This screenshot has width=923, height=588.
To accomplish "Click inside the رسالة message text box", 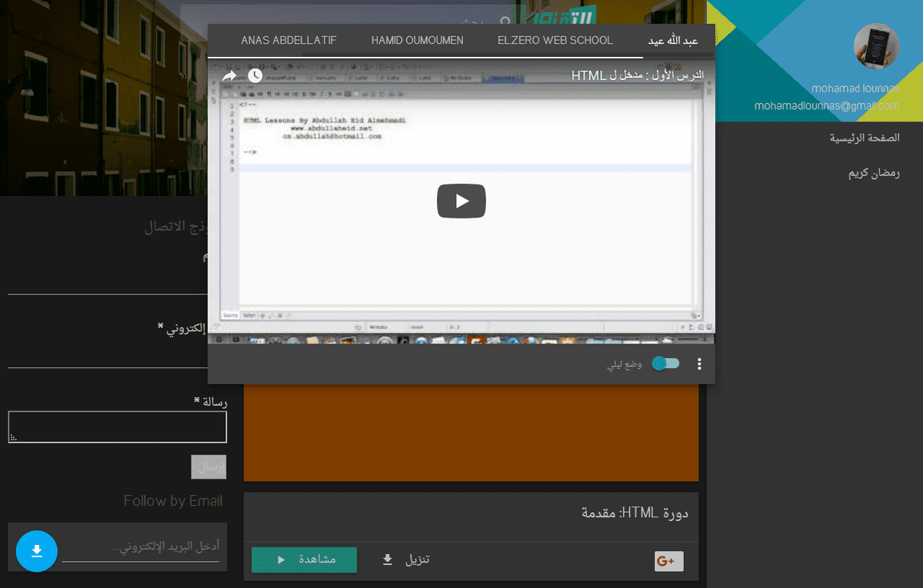I will (x=117, y=427).
